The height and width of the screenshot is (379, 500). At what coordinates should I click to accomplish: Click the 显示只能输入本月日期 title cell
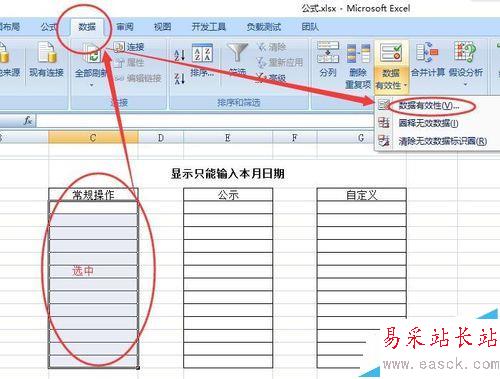point(228,174)
